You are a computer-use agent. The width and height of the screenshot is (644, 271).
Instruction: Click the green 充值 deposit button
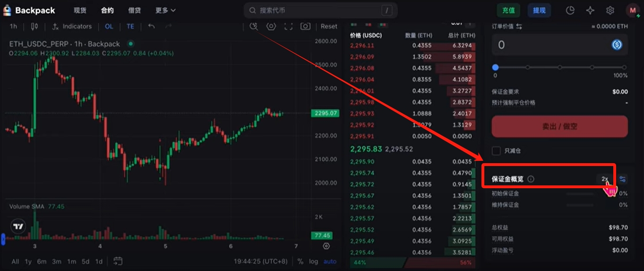pos(508,10)
